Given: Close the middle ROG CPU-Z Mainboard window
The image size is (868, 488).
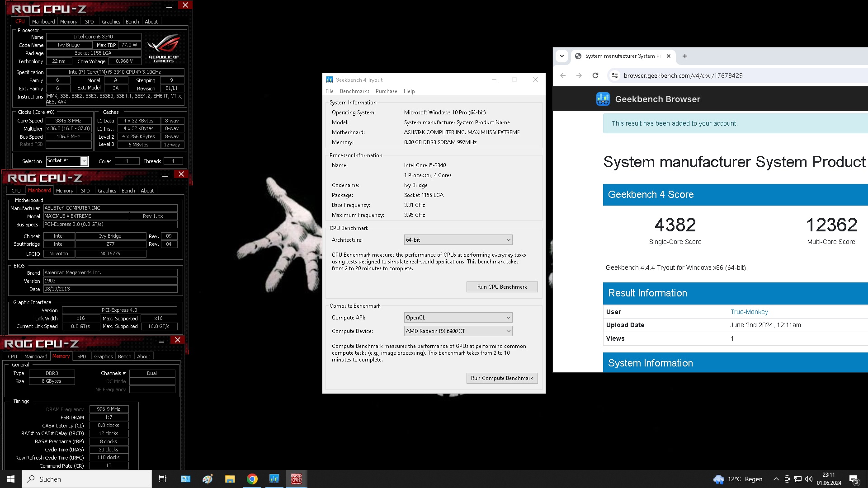Looking at the screenshot, I should (x=181, y=174).
